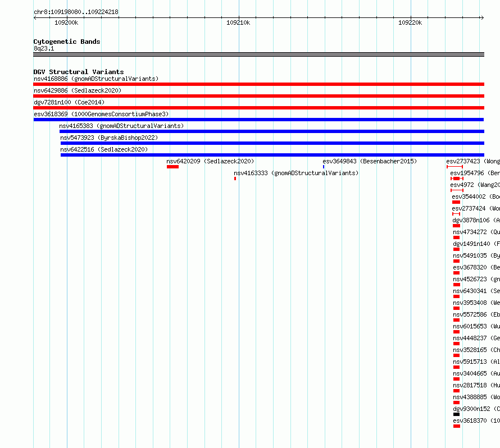Click the esv2737423 variant label
Image resolution: width=500 pixels, height=448 pixels.
[473, 161]
